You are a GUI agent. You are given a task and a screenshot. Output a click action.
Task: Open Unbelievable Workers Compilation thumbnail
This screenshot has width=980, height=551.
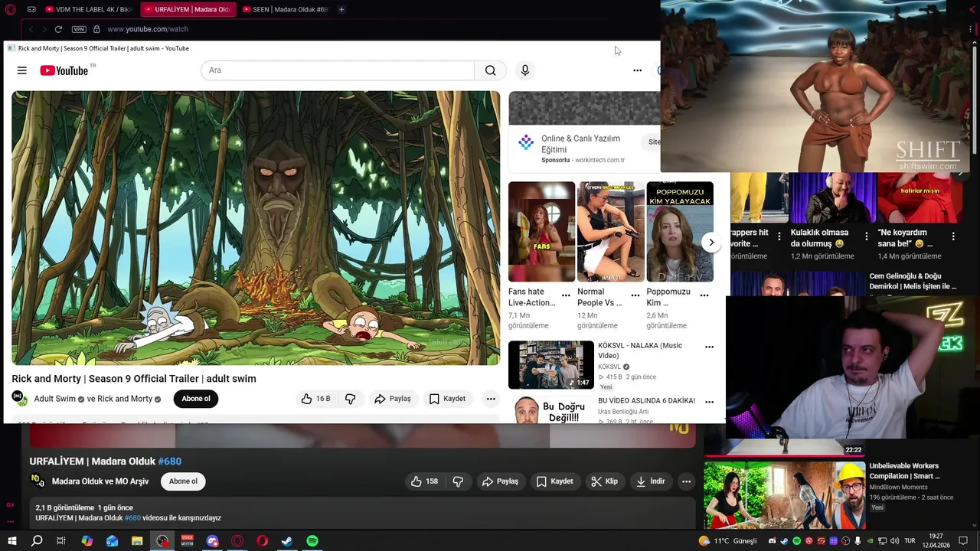[x=785, y=495]
